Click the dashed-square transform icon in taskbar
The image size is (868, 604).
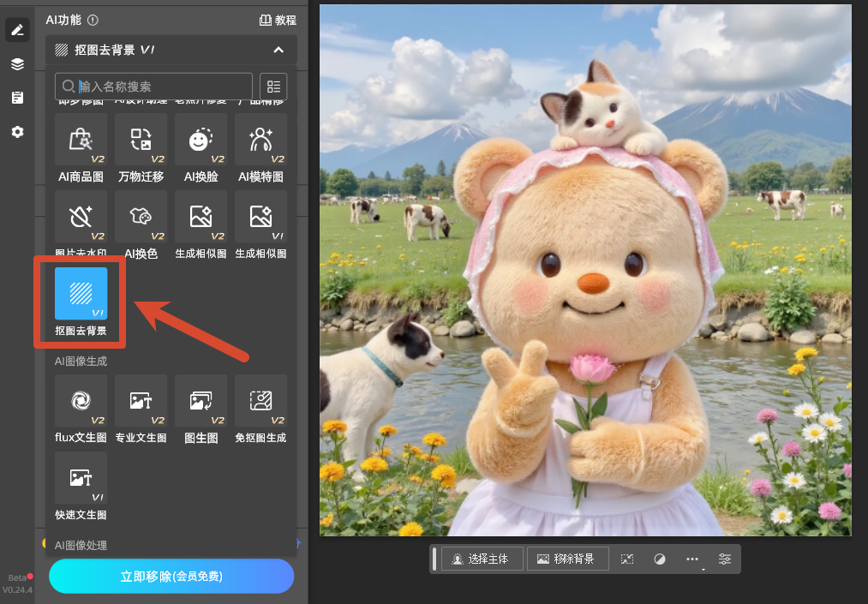coord(627,559)
